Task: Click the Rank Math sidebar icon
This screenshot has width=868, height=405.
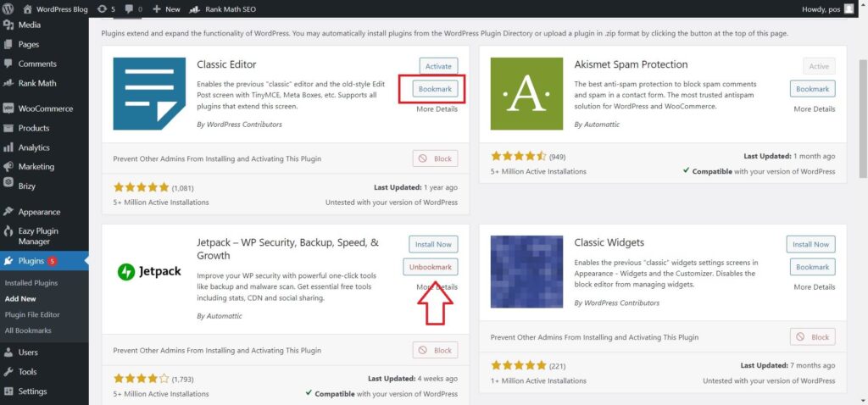Action: [x=8, y=83]
